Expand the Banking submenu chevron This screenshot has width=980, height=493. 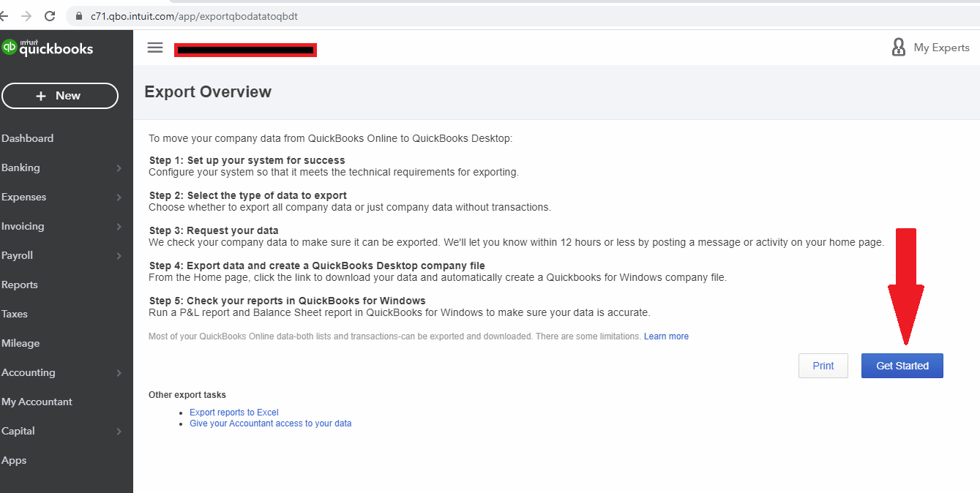tap(119, 168)
